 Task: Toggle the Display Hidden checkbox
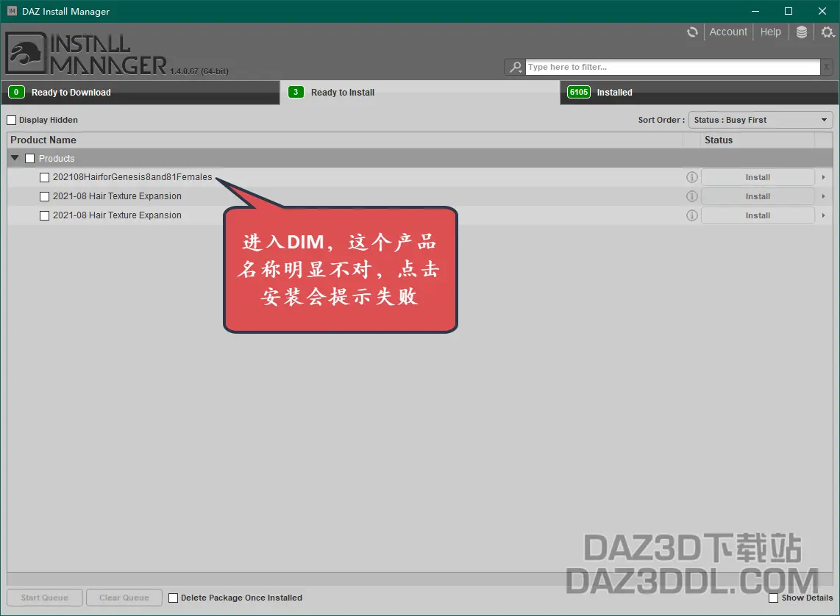(11, 120)
